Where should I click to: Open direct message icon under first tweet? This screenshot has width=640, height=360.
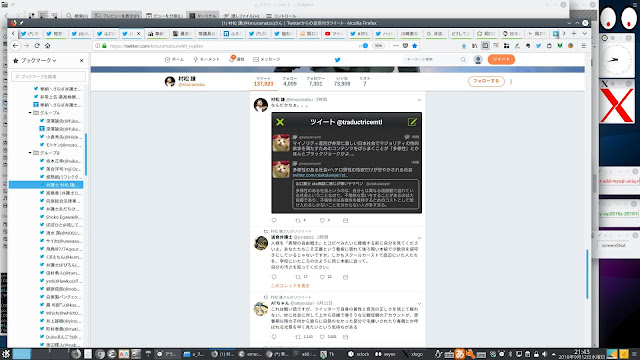[345, 220]
